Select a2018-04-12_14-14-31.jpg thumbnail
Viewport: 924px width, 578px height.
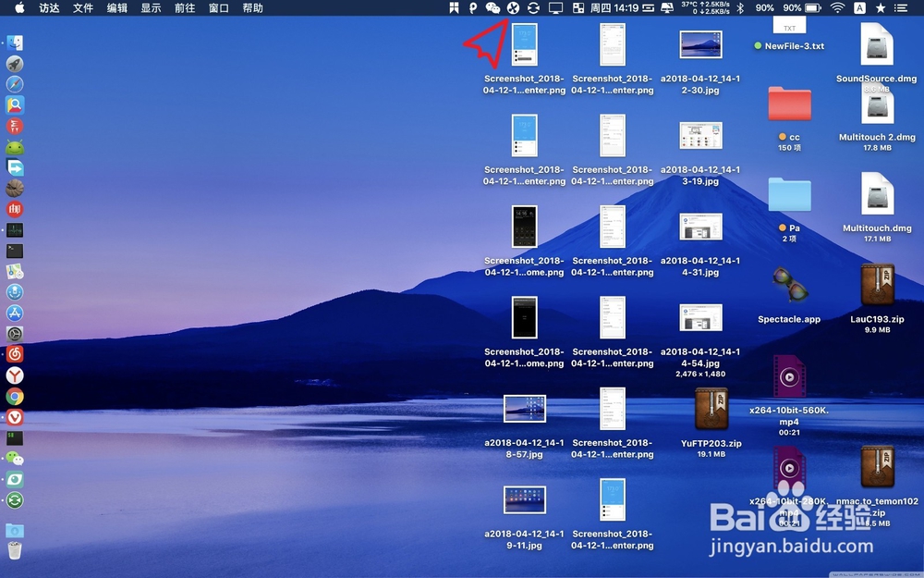700,227
